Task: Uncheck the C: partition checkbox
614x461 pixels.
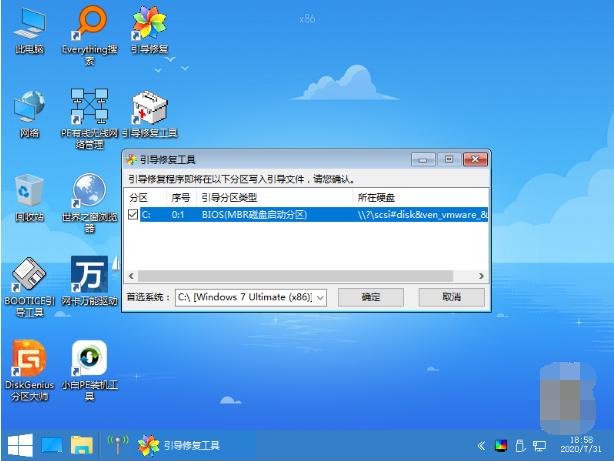Action: tap(134, 214)
